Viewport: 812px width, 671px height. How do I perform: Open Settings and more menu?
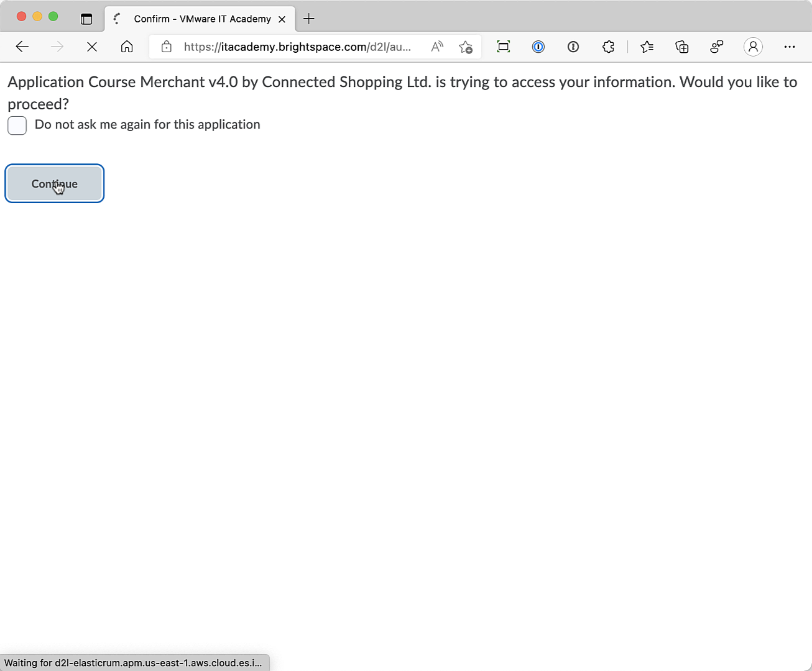pos(790,47)
